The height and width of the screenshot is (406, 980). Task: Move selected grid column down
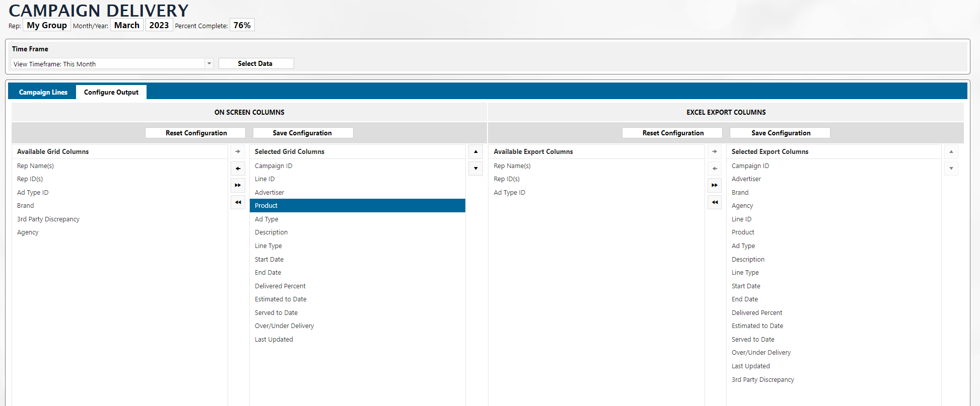coord(475,169)
